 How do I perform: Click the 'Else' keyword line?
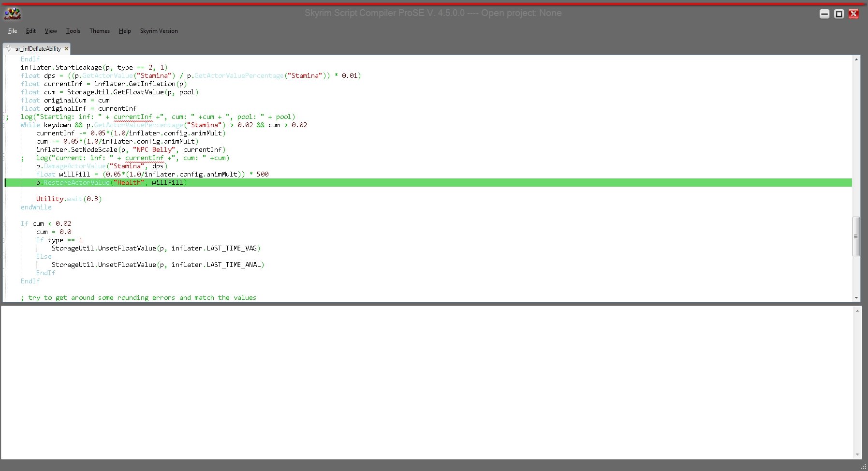point(44,256)
